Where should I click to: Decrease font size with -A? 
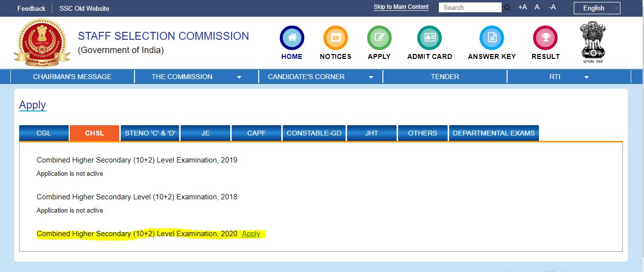click(552, 7)
